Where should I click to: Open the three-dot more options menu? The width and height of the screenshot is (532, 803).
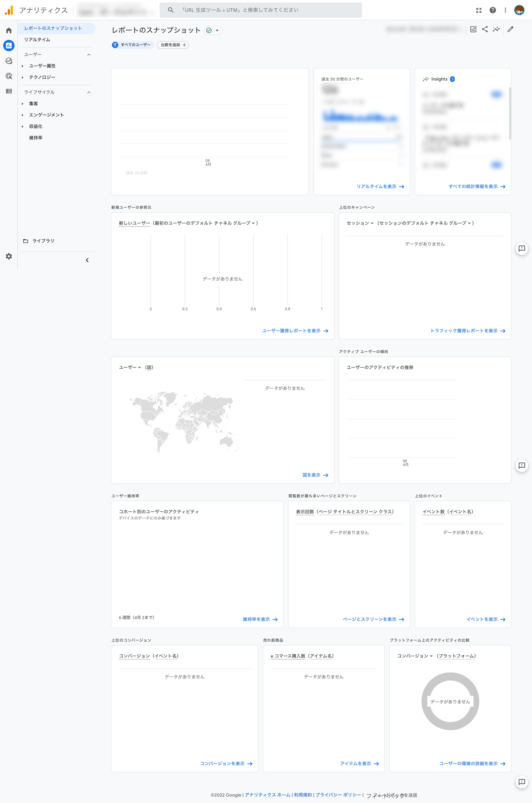pyautogui.click(x=505, y=10)
